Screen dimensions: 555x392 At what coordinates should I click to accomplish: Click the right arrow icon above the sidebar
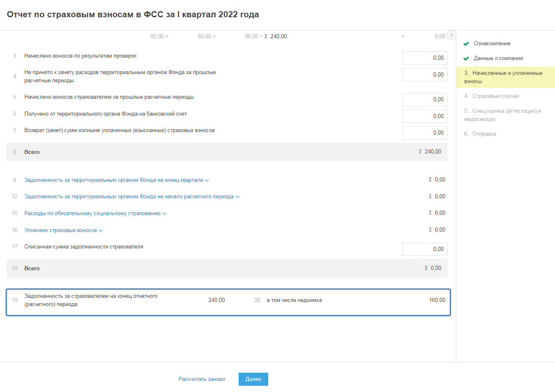[x=451, y=35]
